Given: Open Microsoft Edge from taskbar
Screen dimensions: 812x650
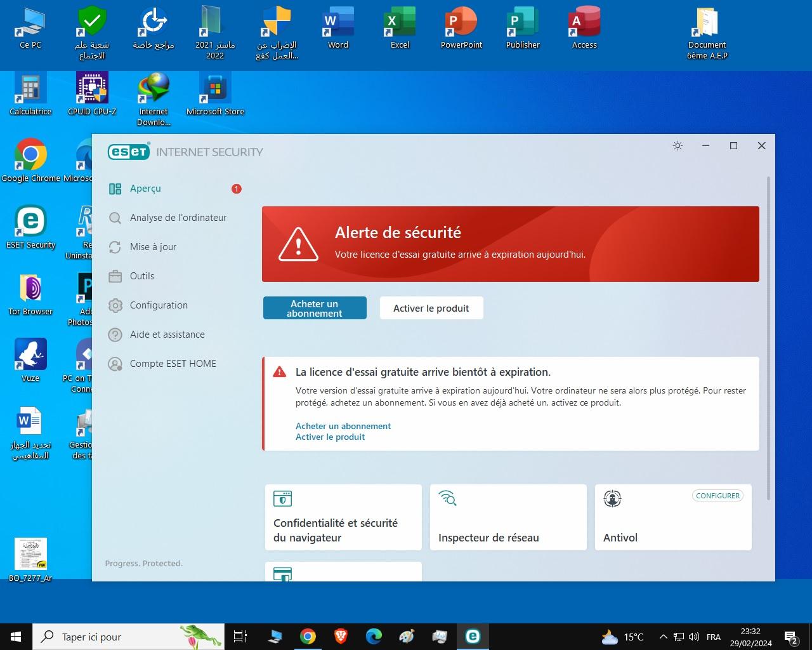Looking at the screenshot, I should click(374, 637).
